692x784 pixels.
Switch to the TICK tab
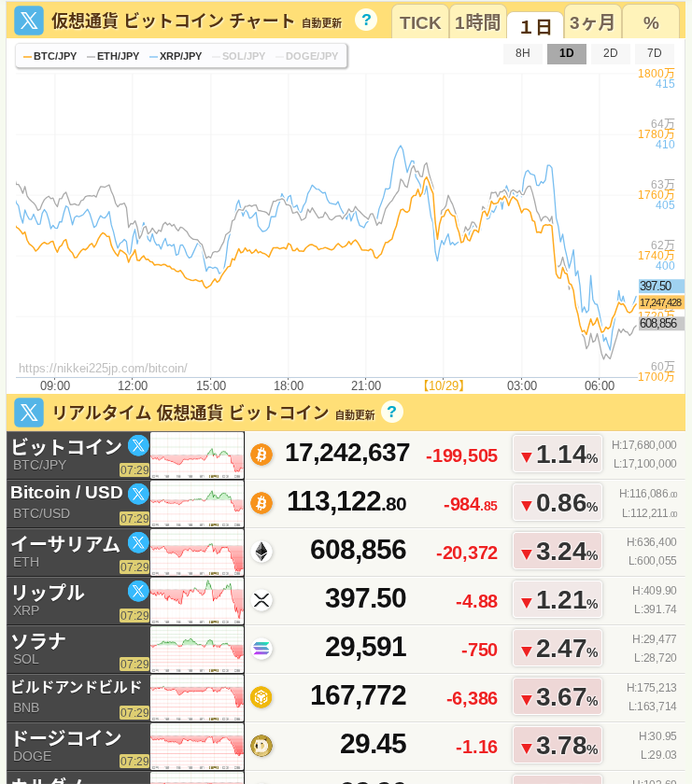(x=419, y=22)
